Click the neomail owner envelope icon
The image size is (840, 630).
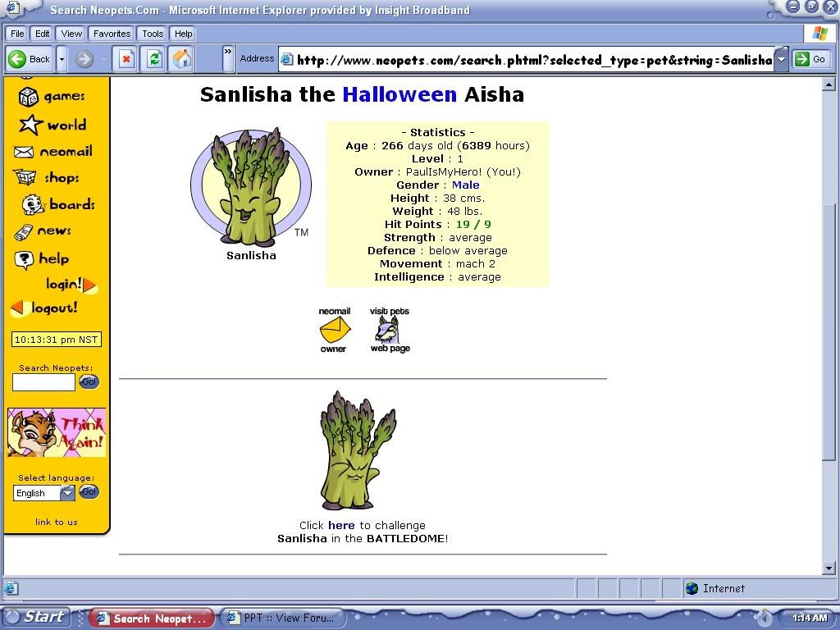click(335, 330)
